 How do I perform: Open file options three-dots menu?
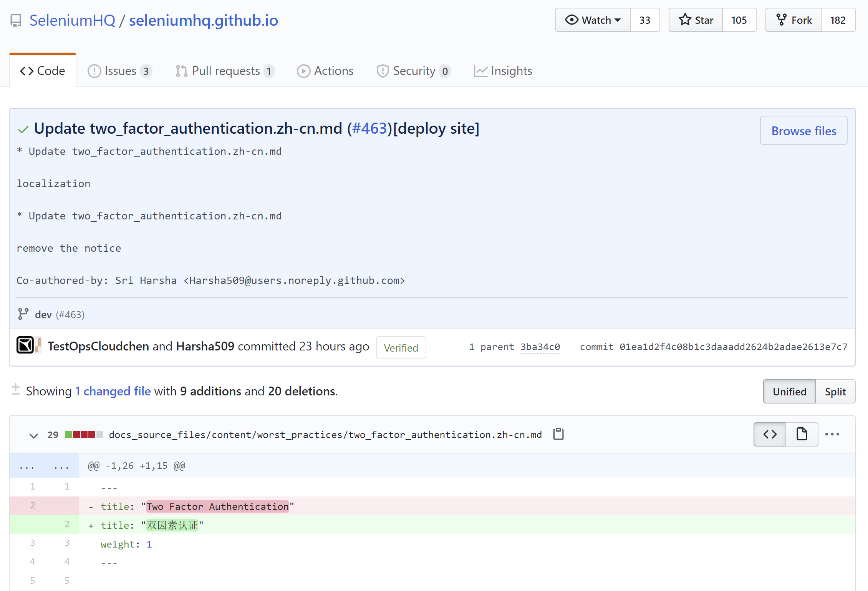coord(832,434)
